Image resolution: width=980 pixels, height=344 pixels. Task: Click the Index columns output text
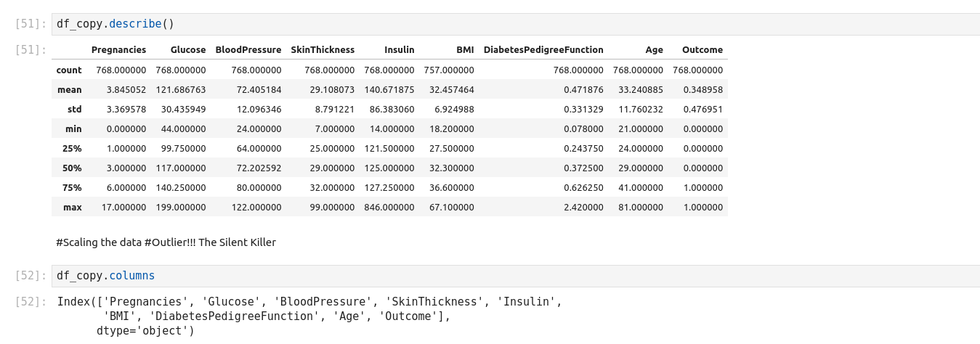point(309,316)
